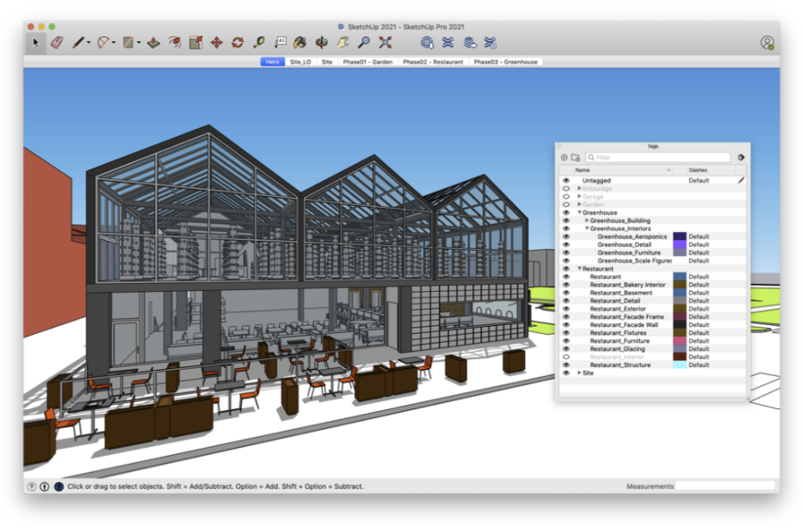Click the Add Tag plus icon

tap(564, 158)
